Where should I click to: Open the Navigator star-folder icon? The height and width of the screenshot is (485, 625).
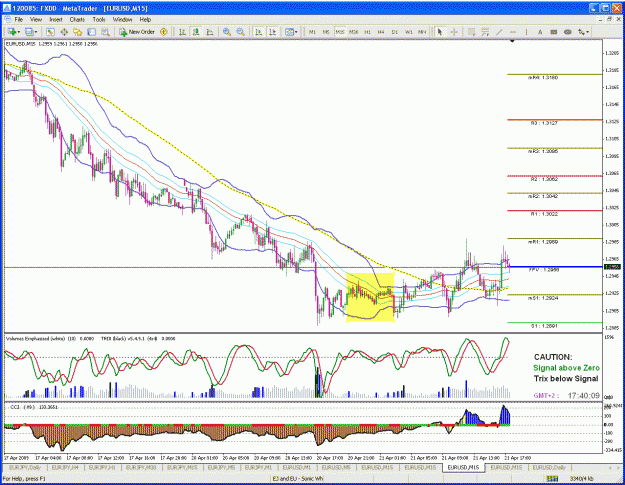[x=77, y=32]
